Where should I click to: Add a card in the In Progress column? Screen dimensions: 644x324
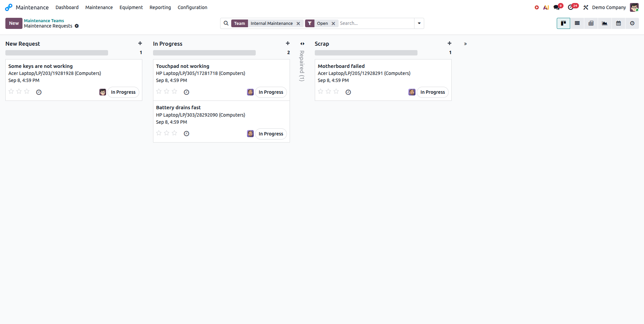coord(288,43)
